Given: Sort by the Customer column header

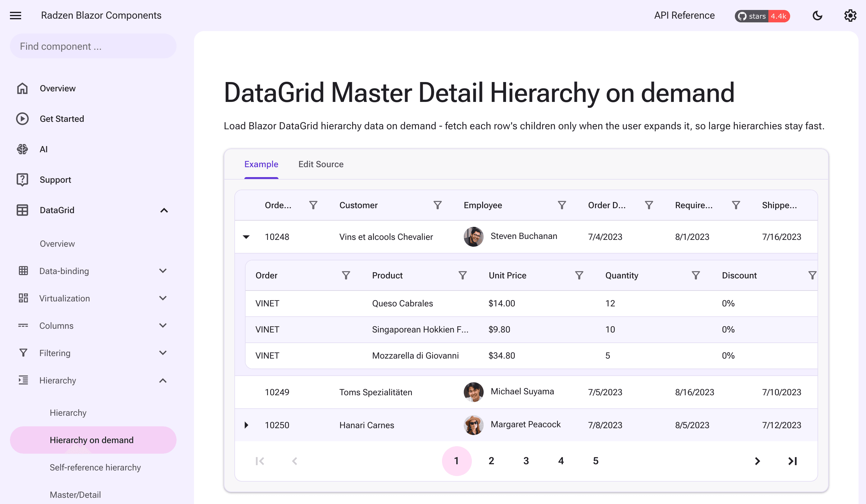Looking at the screenshot, I should tap(358, 205).
